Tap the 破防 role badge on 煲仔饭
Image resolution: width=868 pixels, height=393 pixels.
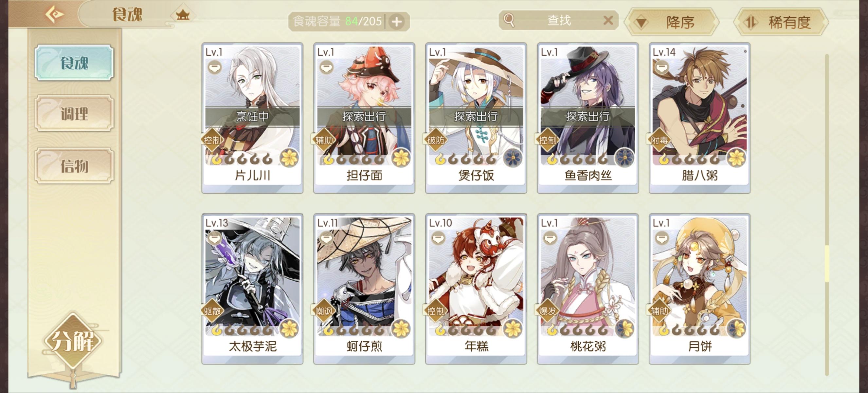click(x=435, y=140)
